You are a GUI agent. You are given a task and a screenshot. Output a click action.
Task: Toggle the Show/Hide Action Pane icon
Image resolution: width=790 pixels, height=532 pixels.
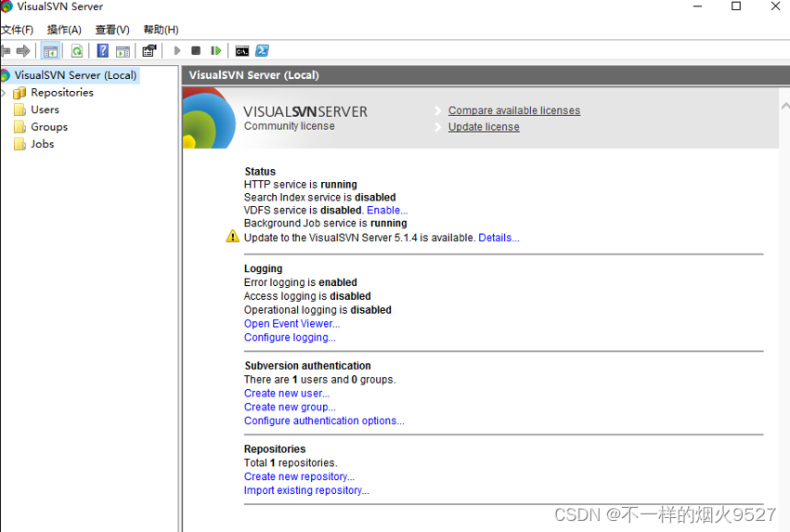pos(123,51)
